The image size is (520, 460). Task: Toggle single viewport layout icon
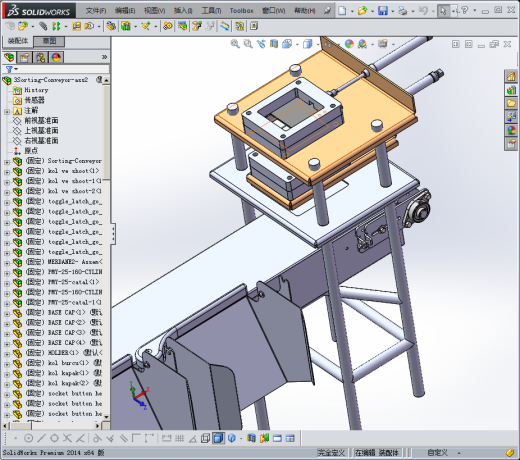point(277,438)
